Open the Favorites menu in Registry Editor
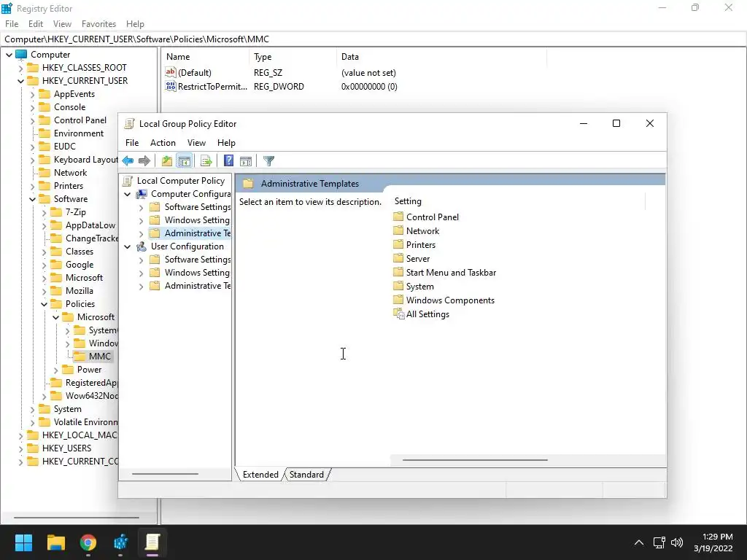This screenshot has height=560, width=747. pyautogui.click(x=98, y=24)
